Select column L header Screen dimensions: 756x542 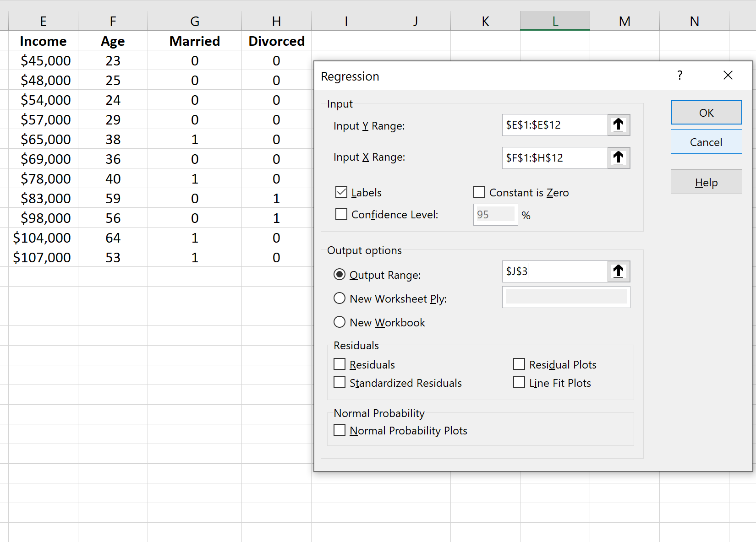555,21
